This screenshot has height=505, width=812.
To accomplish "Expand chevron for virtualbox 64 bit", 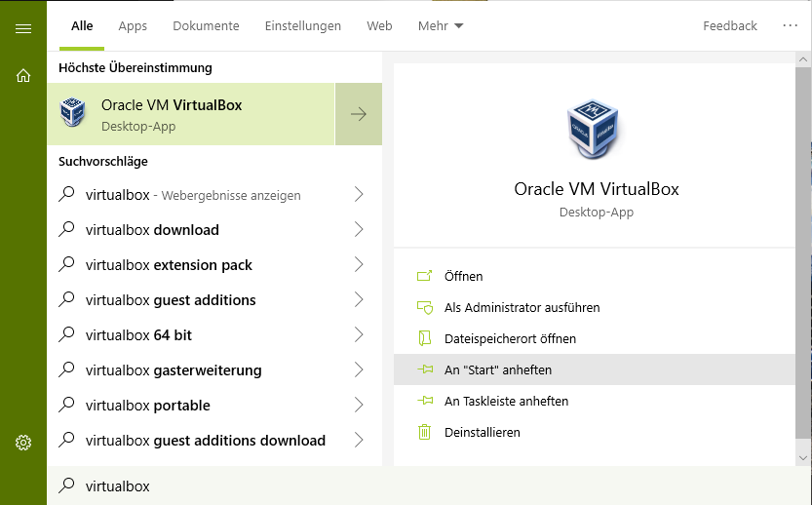I will tap(359, 334).
